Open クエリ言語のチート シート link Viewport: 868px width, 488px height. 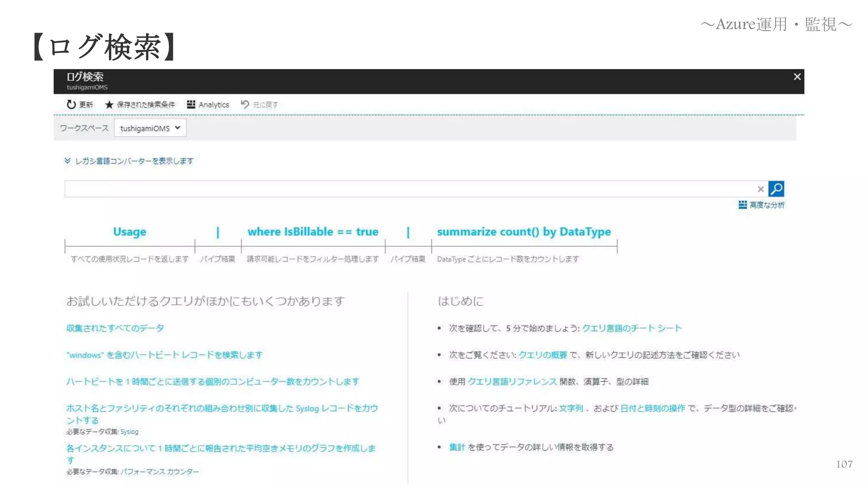[632, 328]
